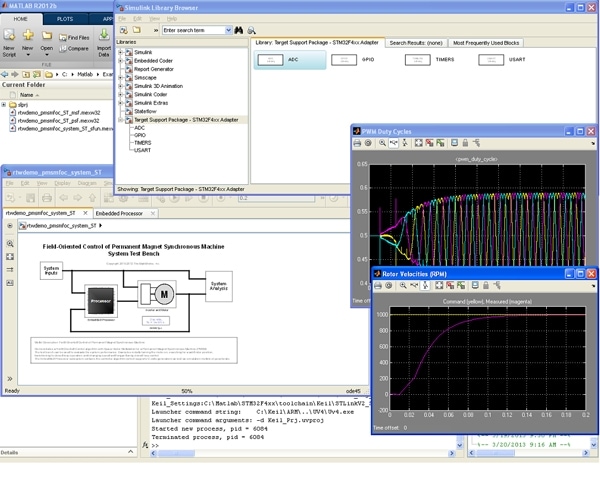
Task: Click the print icon in Rotor Velocities scope
Action: coord(379,285)
